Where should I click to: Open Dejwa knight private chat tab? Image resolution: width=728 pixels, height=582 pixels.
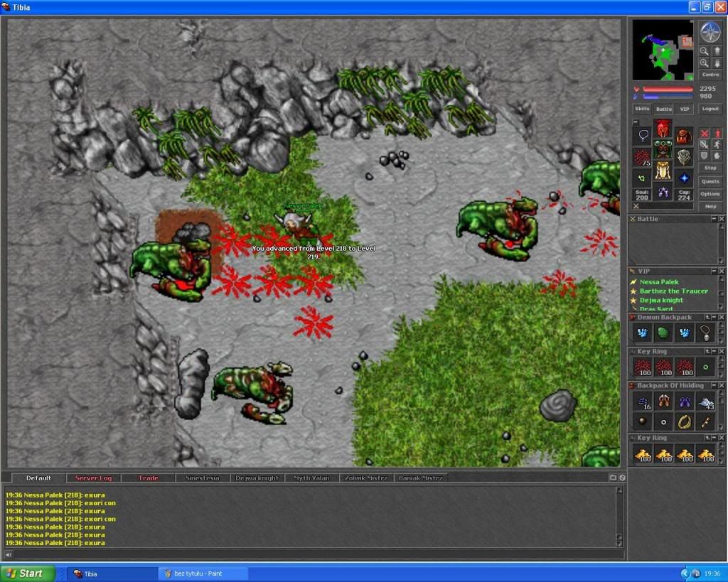(257, 478)
